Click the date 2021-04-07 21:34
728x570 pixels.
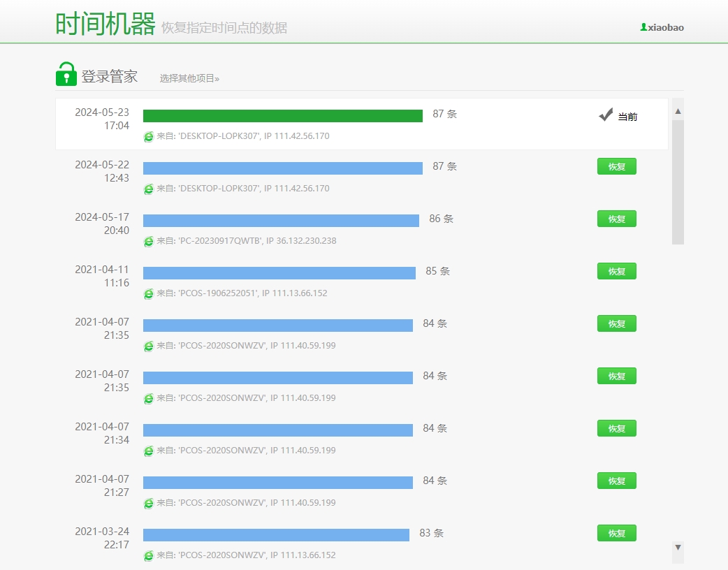pyautogui.click(x=102, y=433)
